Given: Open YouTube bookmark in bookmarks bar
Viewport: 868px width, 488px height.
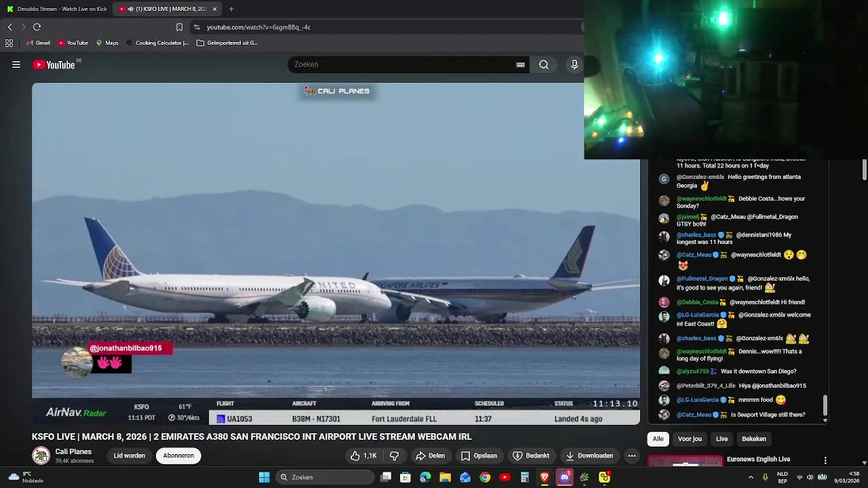Looking at the screenshot, I should 73,43.
